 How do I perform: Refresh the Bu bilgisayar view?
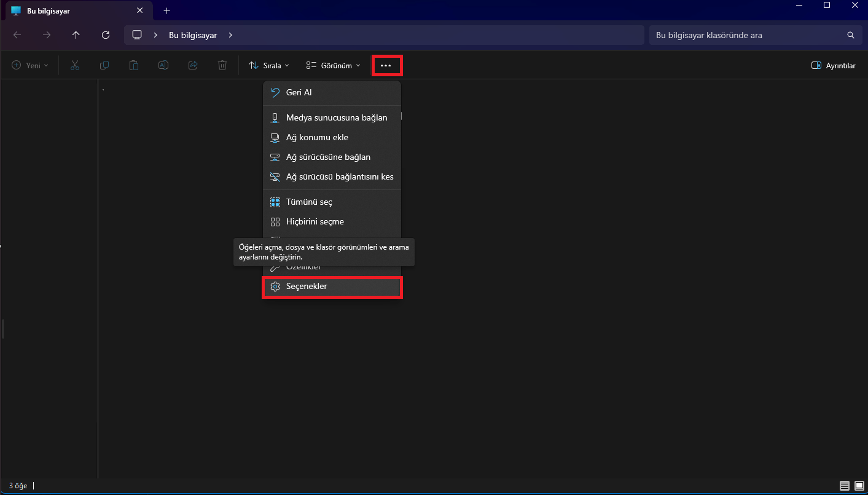(106, 35)
